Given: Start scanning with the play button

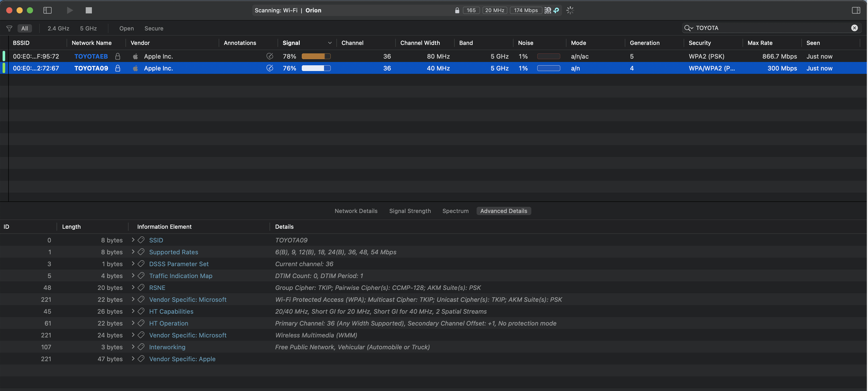Looking at the screenshot, I should click(69, 10).
